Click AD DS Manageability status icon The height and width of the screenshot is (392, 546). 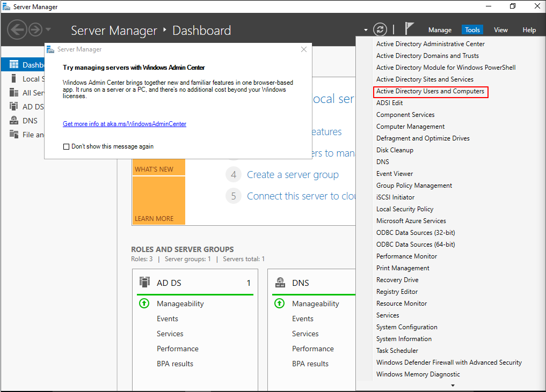click(x=144, y=304)
